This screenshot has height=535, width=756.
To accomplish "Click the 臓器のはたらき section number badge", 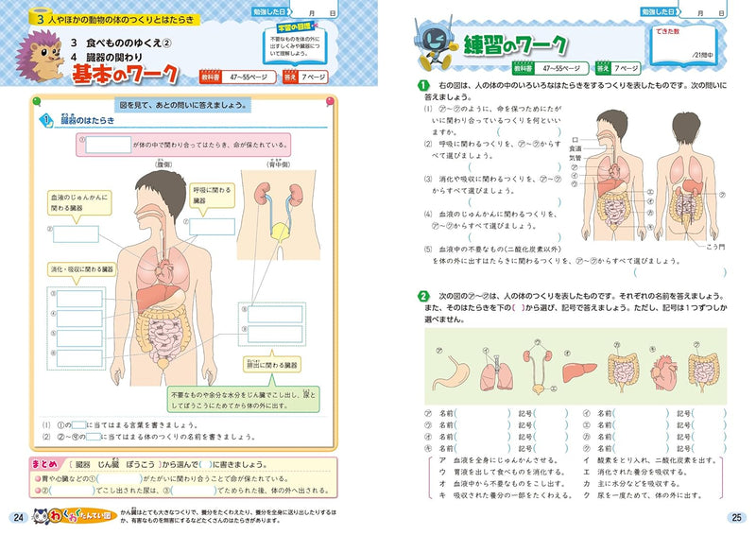I will click(x=46, y=121).
